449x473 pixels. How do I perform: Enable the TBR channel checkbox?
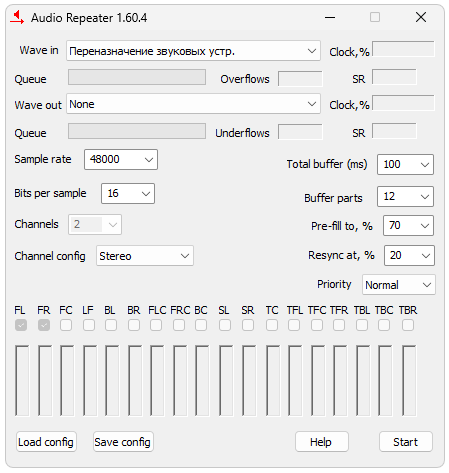pyautogui.click(x=408, y=325)
